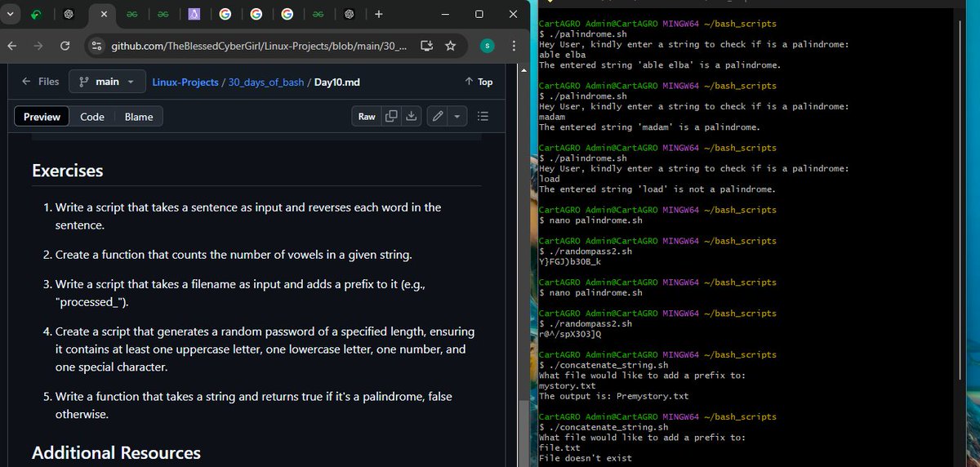
Task: Switch to the Blame view tab
Action: (x=139, y=117)
